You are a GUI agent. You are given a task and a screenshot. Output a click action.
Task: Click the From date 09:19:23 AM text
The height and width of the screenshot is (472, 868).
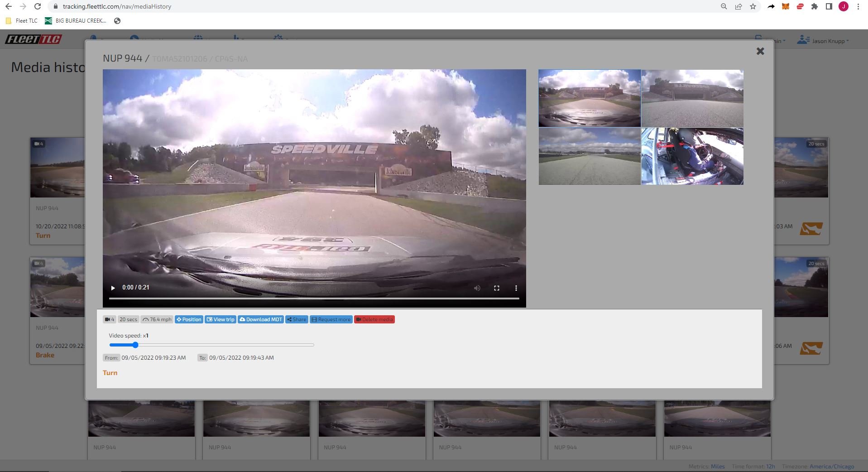pyautogui.click(x=153, y=358)
